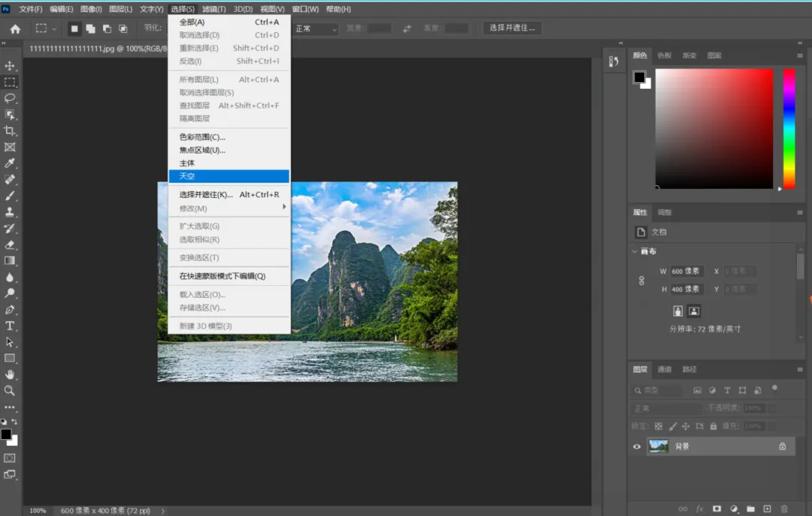Image resolution: width=812 pixels, height=516 pixels.
Task: Select Intersect with Selection mode
Action: pyautogui.click(x=123, y=29)
